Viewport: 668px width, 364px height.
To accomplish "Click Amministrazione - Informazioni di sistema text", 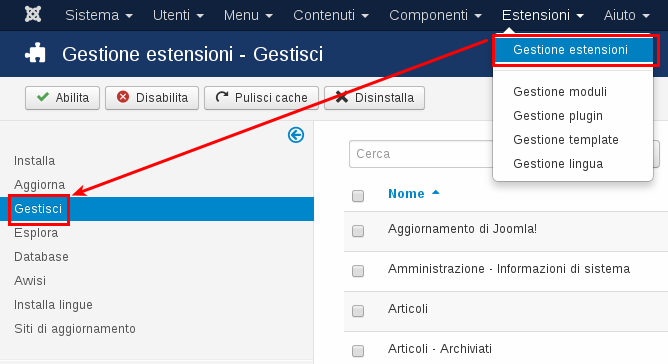I will [x=509, y=269].
